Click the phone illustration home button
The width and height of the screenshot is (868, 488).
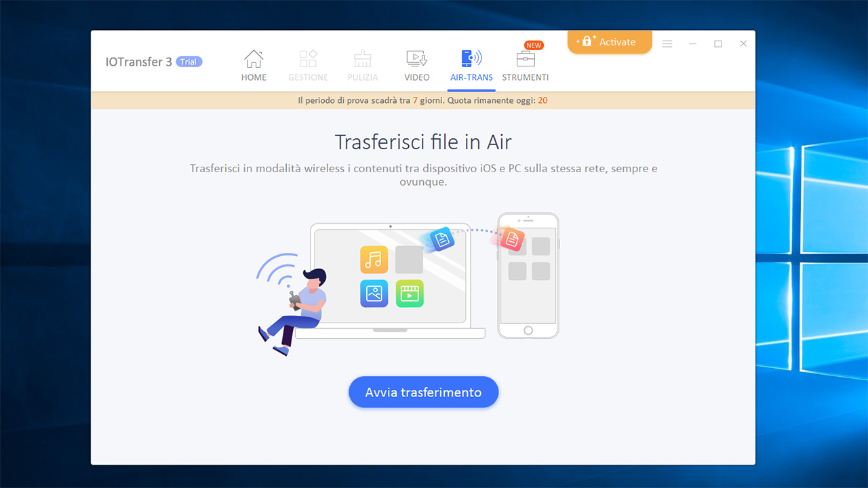[528, 330]
